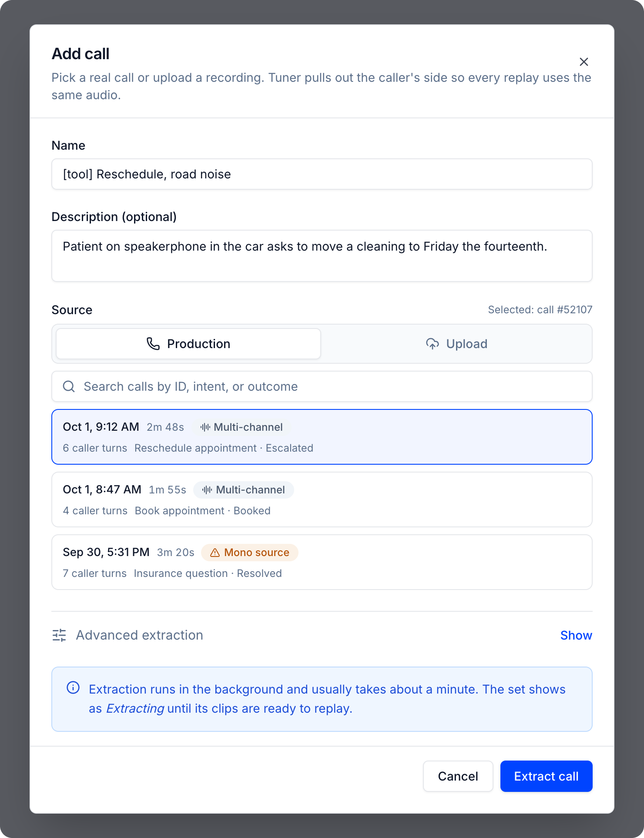Click the 'Advanced extraction' label
Viewport: 644px width, 838px height.
pyautogui.click(x=140, y=635)
